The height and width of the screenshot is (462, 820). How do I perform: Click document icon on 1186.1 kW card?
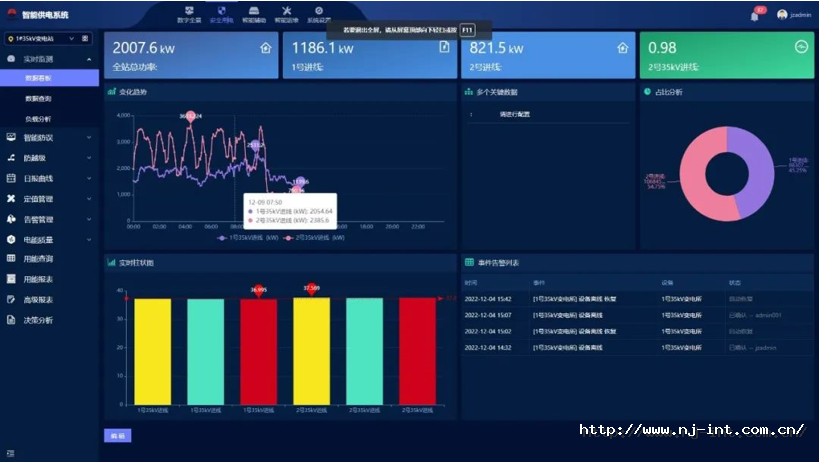click(444, 47)
